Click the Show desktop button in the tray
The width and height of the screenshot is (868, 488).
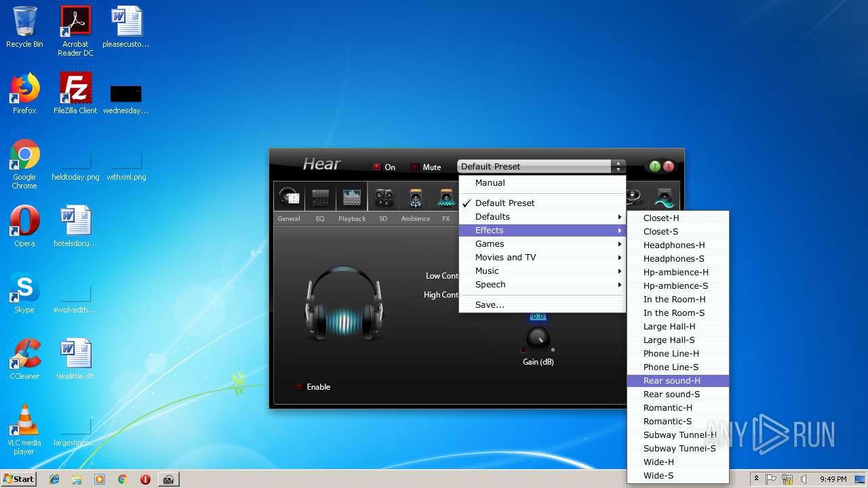coord(861,479)
